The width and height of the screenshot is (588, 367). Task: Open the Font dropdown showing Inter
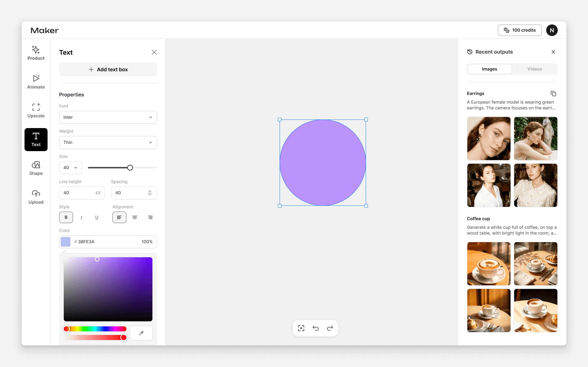pos(108,117)
